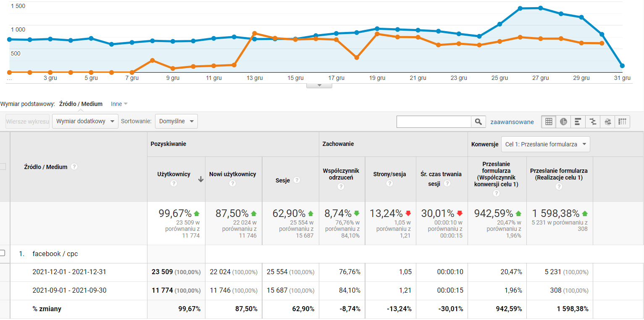Expand the Inne dimension menu
The height and width of the screenshot is (320, 644).
click(119, 104)
